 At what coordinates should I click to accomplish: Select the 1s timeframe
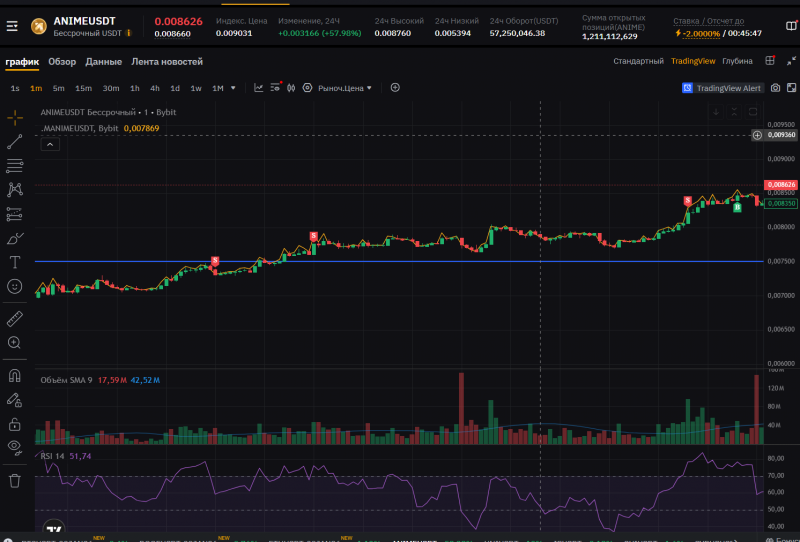coord(15,88)
